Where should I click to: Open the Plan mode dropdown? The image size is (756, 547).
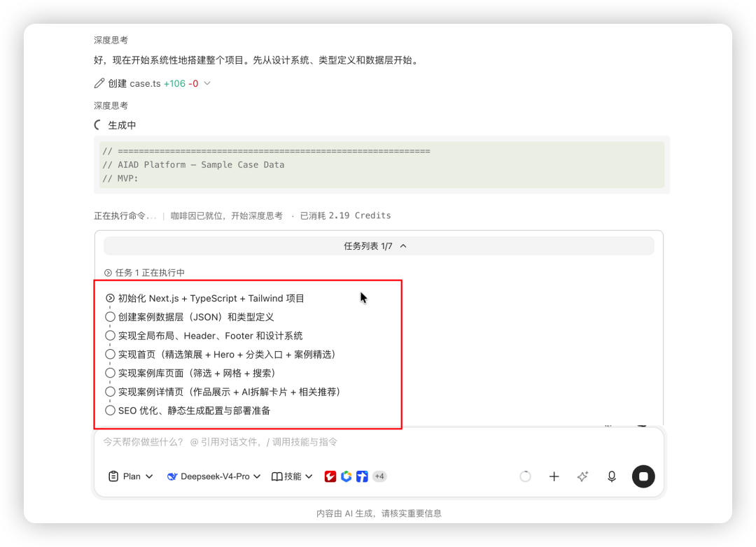[x=131, y=476]
